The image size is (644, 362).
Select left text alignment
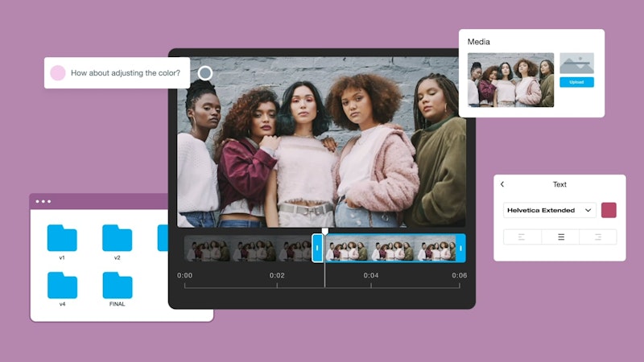tap(522, 237)
